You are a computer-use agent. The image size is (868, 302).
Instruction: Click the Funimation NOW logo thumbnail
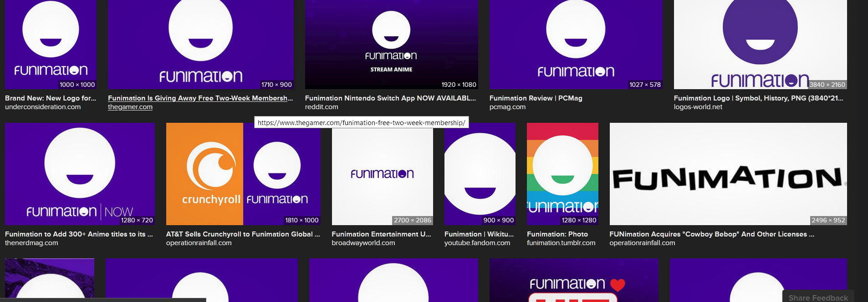80,174
